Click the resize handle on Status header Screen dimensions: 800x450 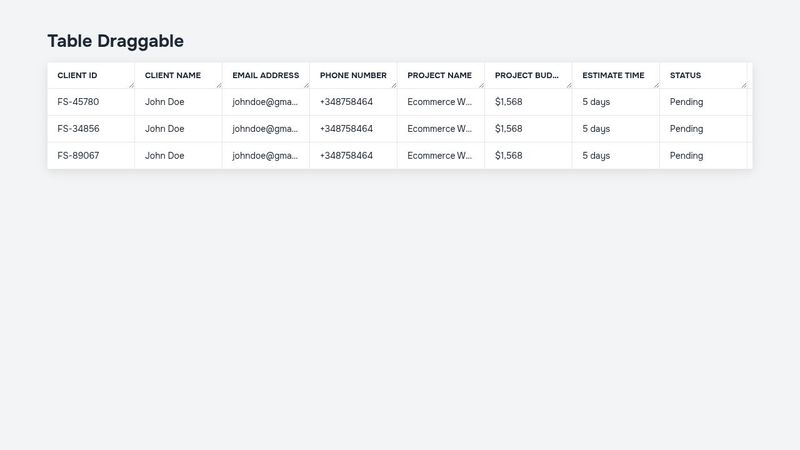(743, 85)
